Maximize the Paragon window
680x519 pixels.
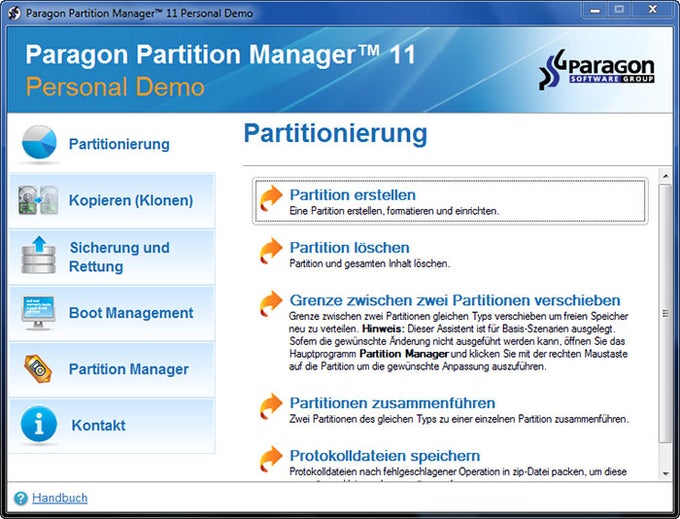pos(619,10)
